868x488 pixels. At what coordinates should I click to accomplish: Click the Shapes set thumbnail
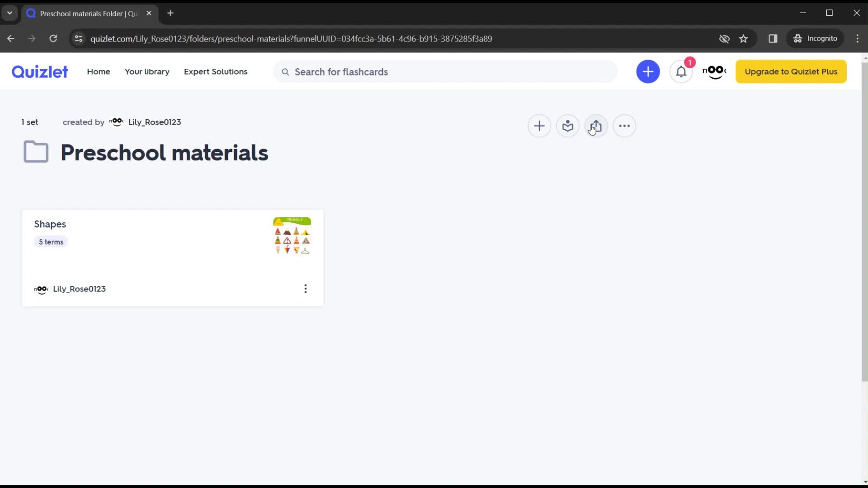[x=292, y=235]
